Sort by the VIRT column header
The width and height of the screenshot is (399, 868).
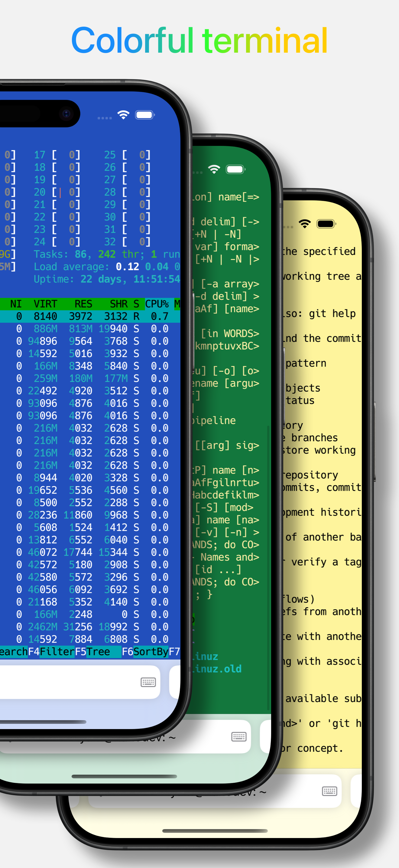tap(45, 304)
